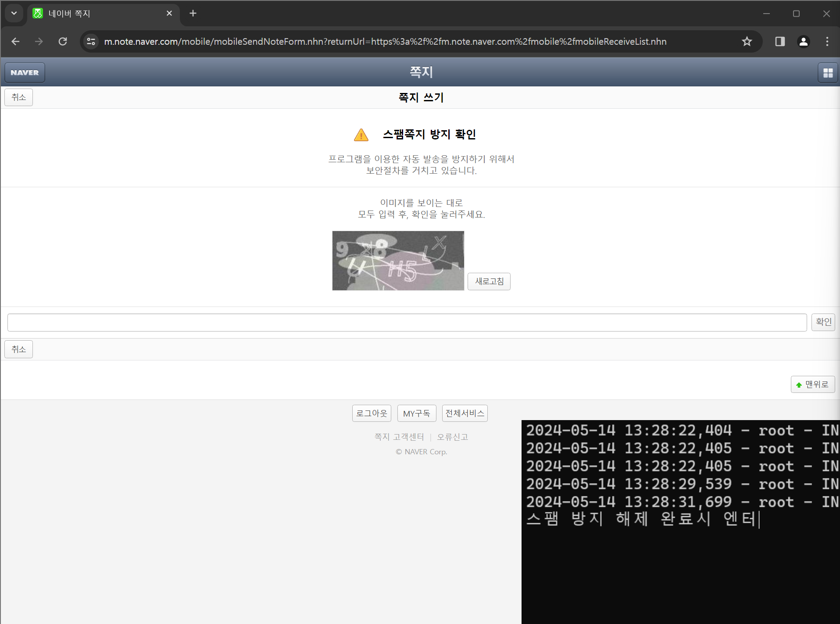Open site information icon in address bar

(x=91, y=41)
